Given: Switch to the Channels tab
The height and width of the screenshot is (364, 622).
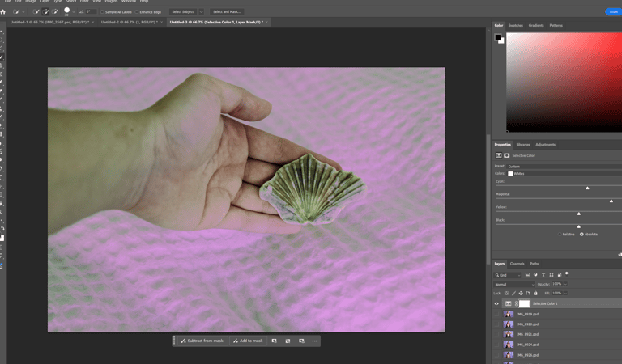Looking at the screenshot, I should point(517,264).
